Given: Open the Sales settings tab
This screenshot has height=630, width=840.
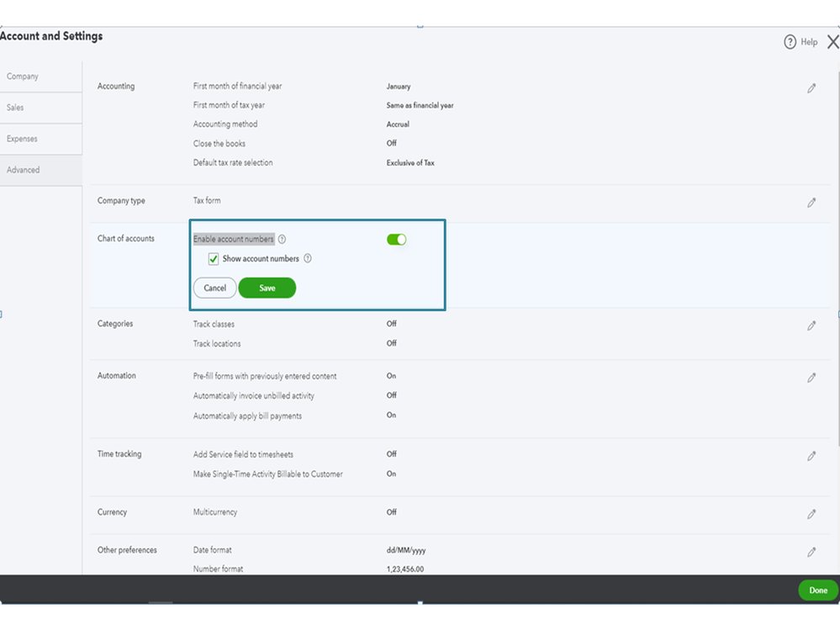Looking at the screenshot, I should pyautogui.click(x=16, y=108).
